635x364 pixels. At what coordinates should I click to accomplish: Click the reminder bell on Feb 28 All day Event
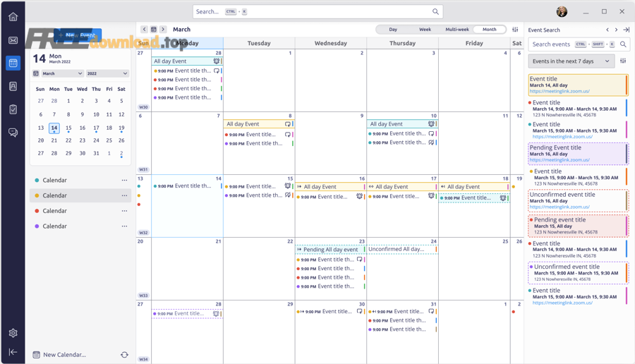coord(217,61)
